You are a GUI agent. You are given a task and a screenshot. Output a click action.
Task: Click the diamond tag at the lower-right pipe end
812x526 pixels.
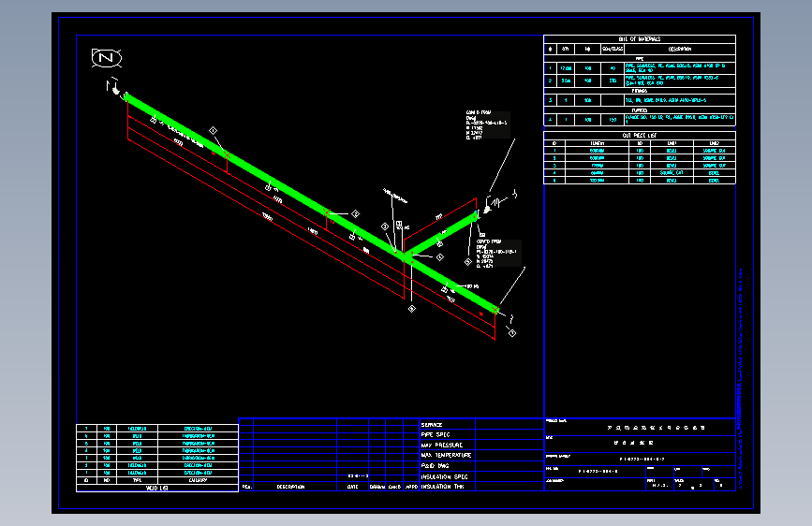click(x=511, y=333)
